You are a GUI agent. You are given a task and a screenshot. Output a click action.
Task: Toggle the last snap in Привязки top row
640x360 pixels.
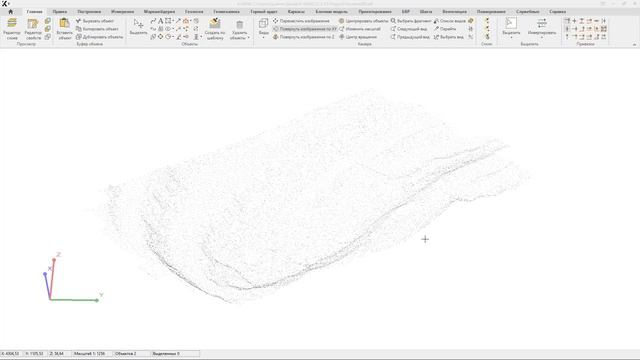coord(604,21)
